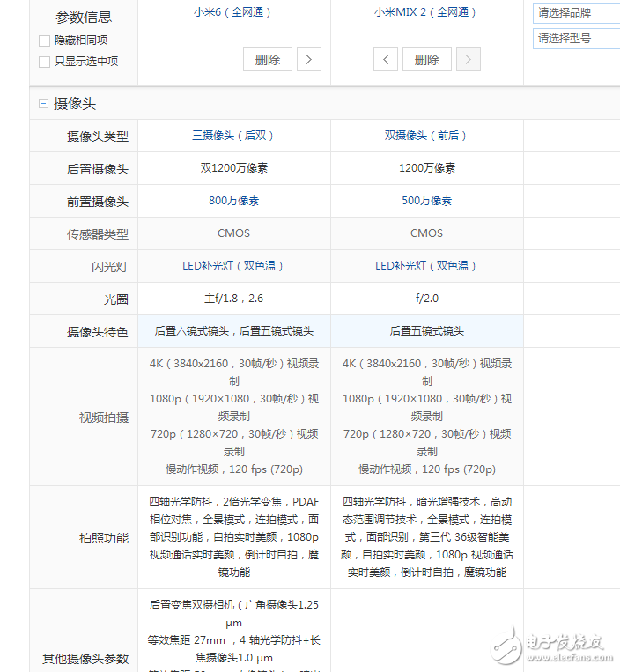Click the 光圈 row label
Image resolution: width=620 pixels, height=672 pixels.
click(116, 299)
